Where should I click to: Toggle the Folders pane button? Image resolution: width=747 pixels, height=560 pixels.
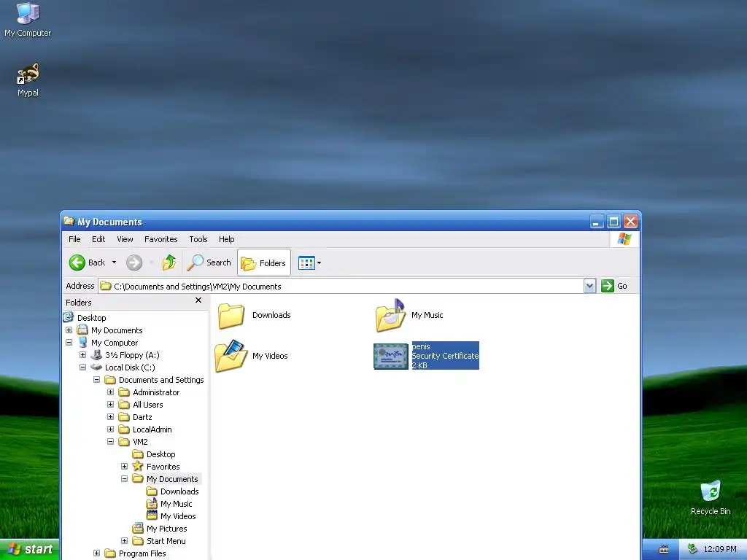[264, 262]
